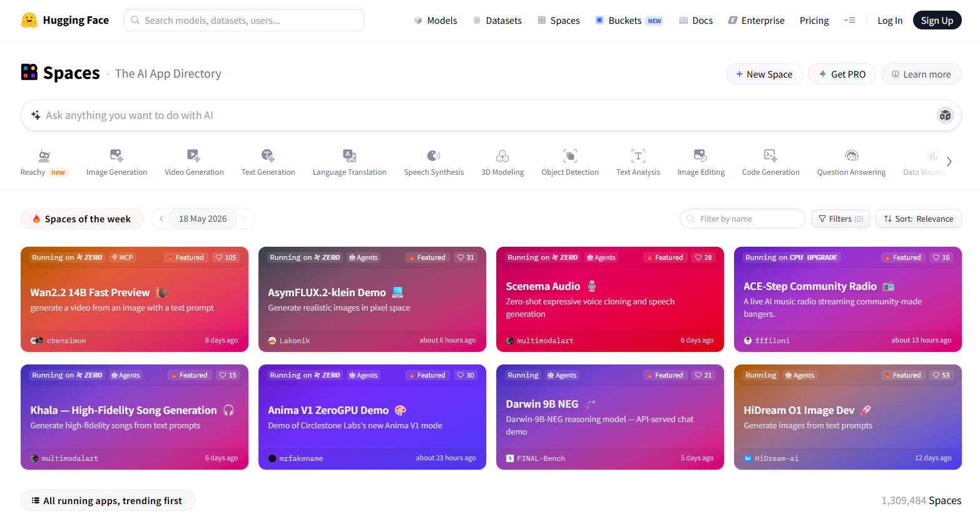Expand the navigation more-options menu
The image size is (980, 521).
[849, 21]
